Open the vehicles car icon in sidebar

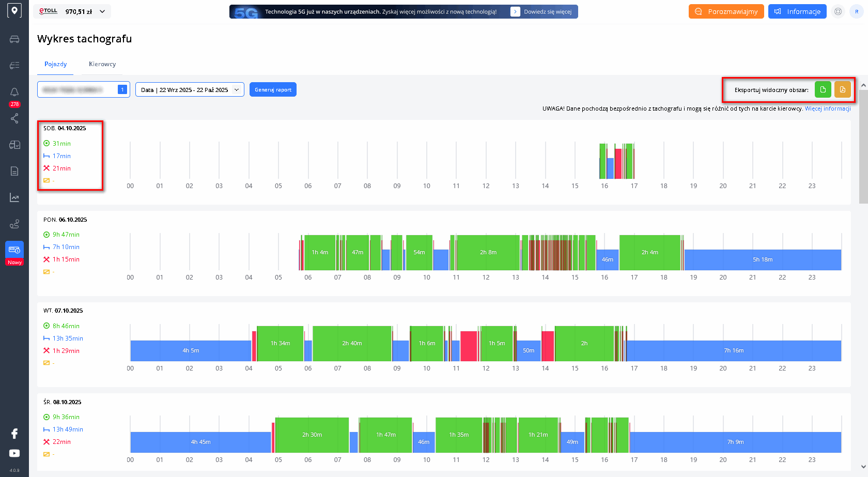(14, 39)
